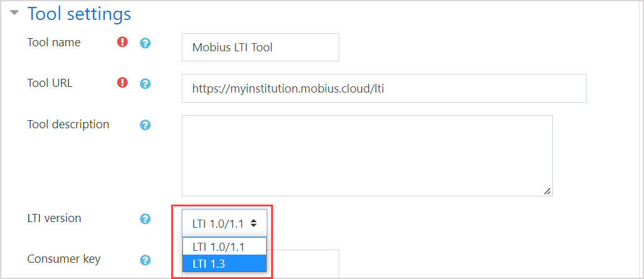Click the Tool description label
Screen dimensions: 644x279
(x=68, y=124)
